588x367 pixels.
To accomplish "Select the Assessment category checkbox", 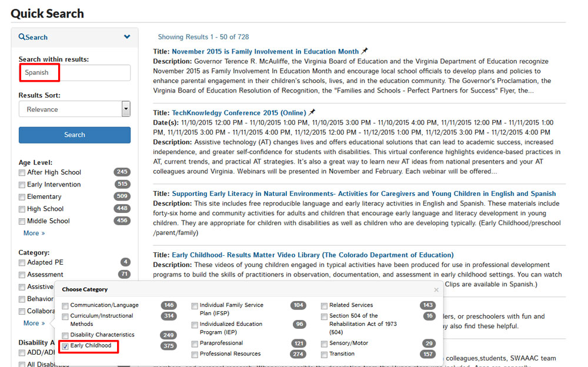I will click(22, 275).
